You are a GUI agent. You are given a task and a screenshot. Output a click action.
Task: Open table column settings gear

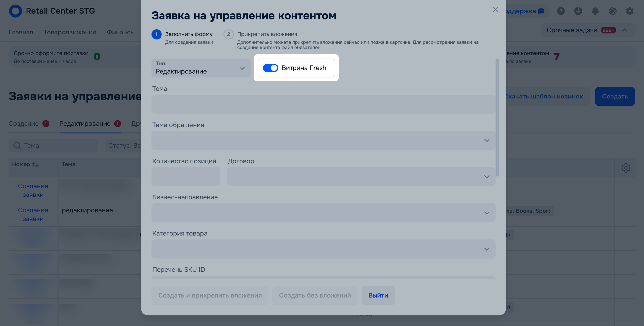[x=626, y=168]
